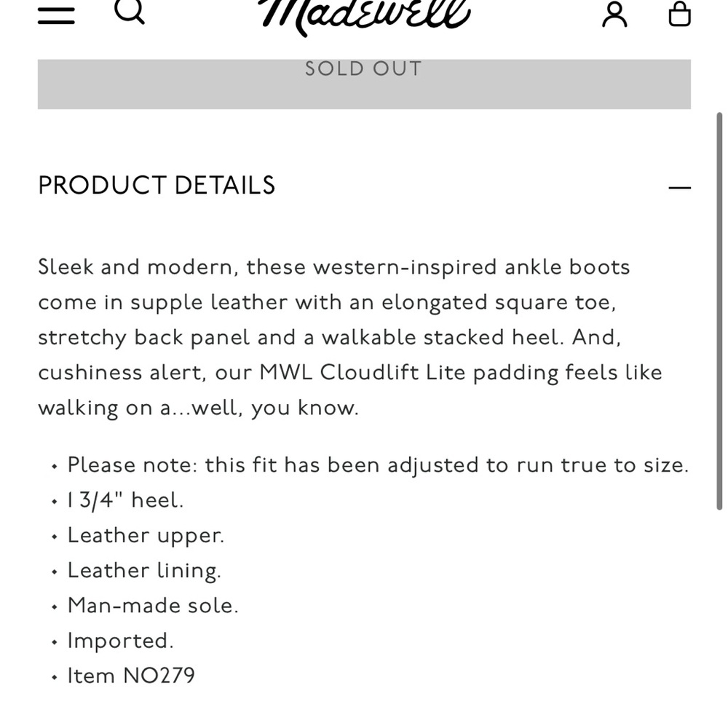Open the account profile icon
Image resolution: width=728 pixels, height=728 pixels.
click(614, 14)
